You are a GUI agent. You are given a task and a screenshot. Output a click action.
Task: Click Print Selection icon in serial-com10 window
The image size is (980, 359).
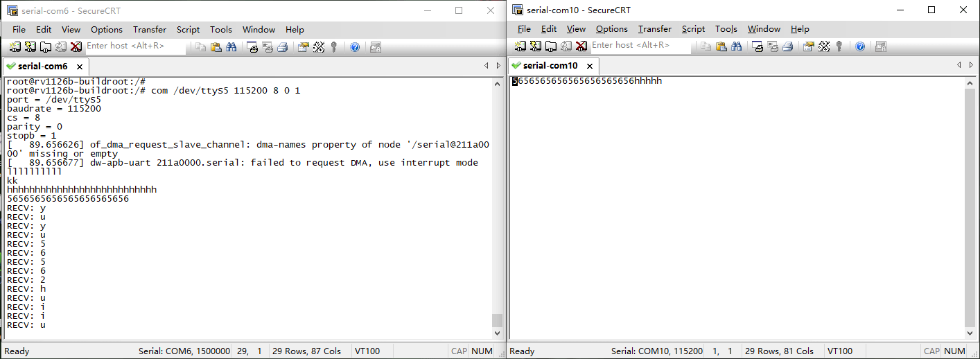[773, 46]
